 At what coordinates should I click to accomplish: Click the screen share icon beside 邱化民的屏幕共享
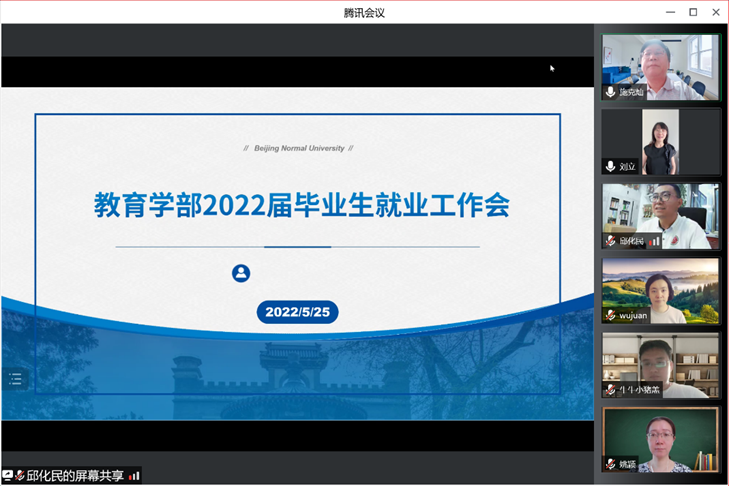click(x=8, y=476)
